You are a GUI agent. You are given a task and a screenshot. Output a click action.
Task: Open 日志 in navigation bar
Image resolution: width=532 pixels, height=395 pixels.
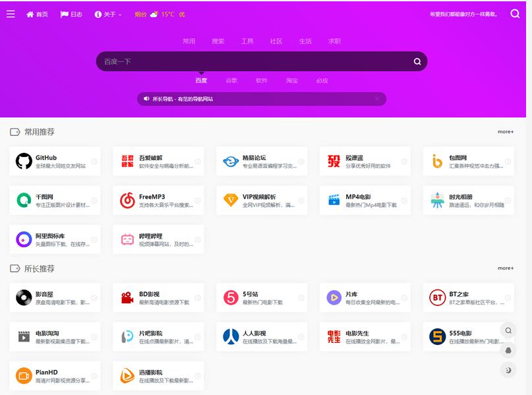[x=71, y=15]
